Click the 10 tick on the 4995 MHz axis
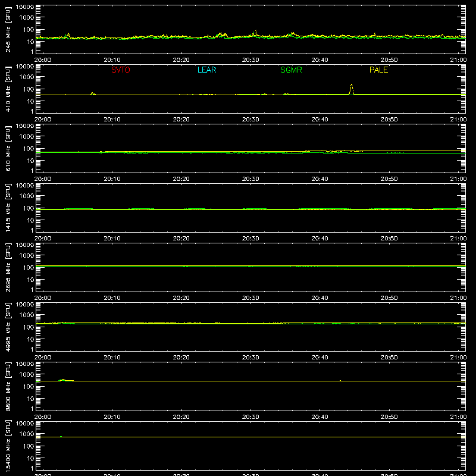 click(x=30, y=339)
